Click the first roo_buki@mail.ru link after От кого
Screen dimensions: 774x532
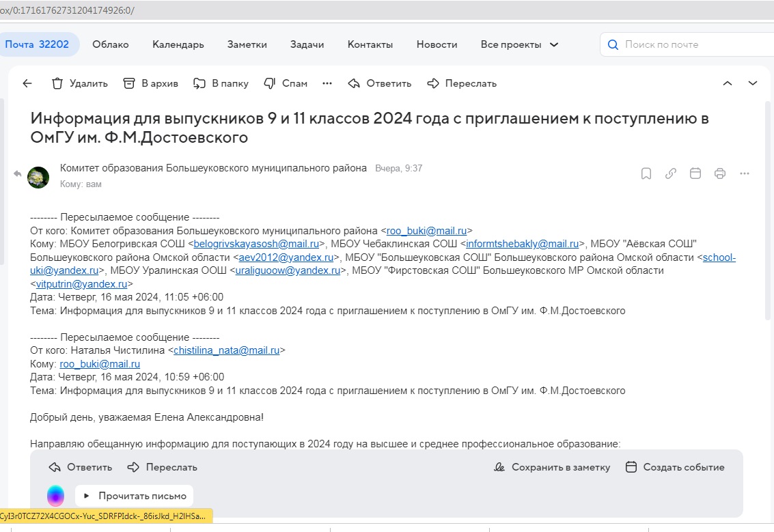(x=426, y=230)
